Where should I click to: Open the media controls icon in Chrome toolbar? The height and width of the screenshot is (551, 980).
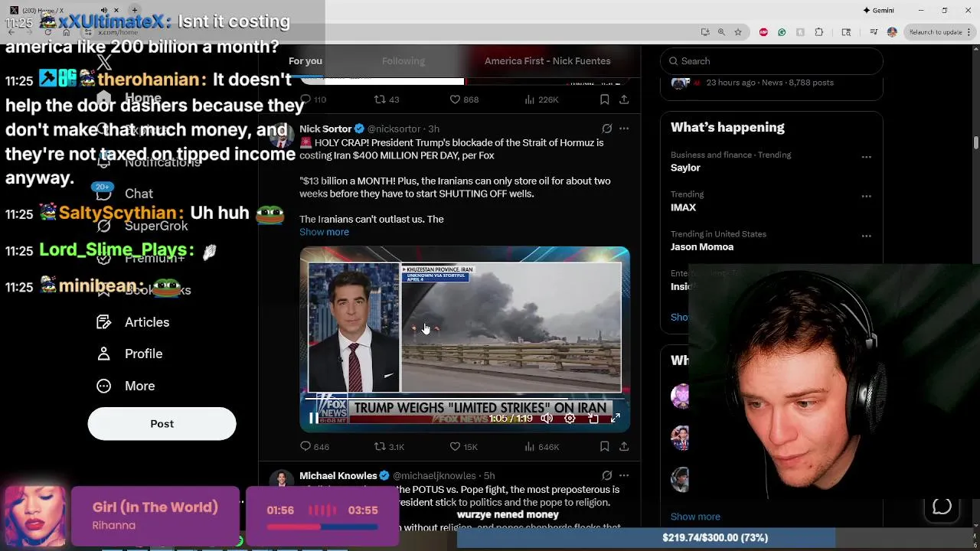coord(874,32)
